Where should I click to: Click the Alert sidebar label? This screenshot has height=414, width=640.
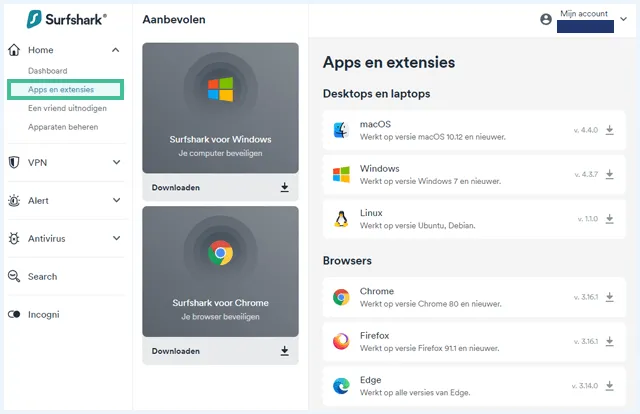click(x=38, y=200)
